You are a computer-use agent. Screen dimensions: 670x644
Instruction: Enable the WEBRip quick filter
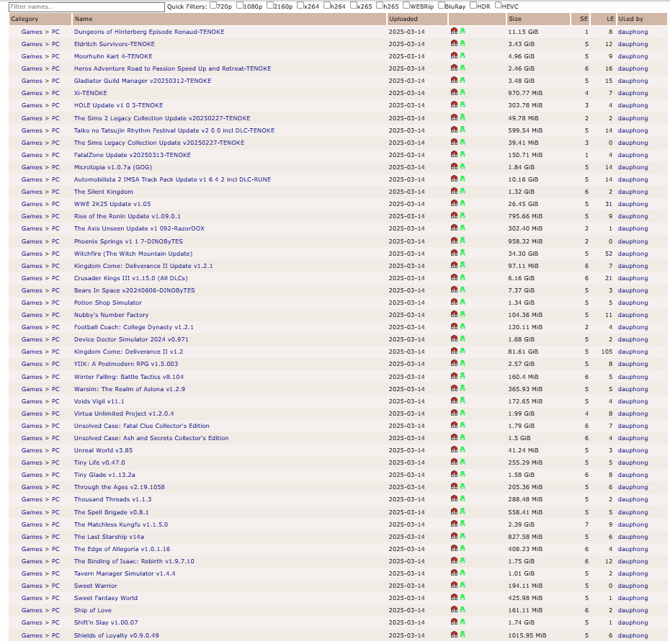coord(406,6)
